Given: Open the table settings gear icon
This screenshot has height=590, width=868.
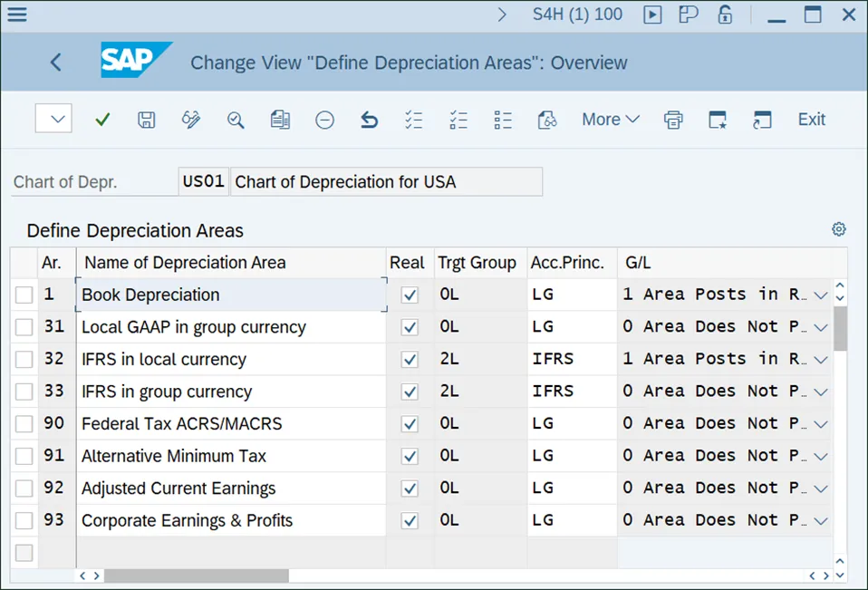Looking at the screenshot, I should pos(838,229).
